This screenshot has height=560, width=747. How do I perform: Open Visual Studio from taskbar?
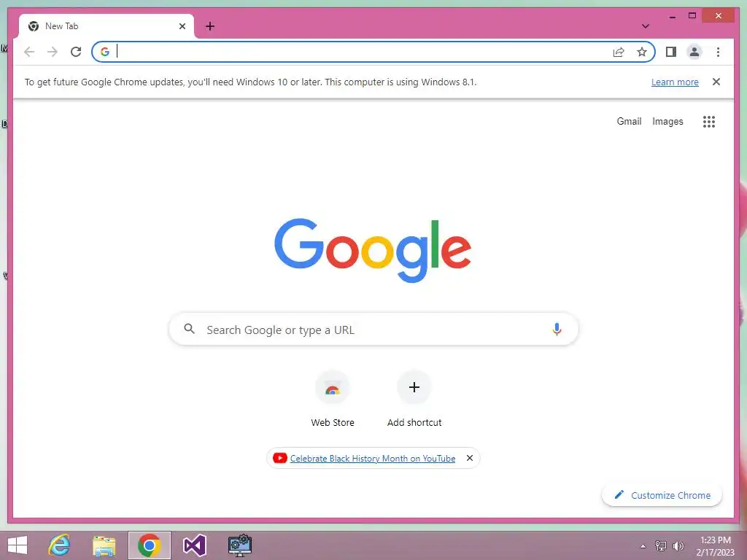pyautogui.click(x=194, y=545)
